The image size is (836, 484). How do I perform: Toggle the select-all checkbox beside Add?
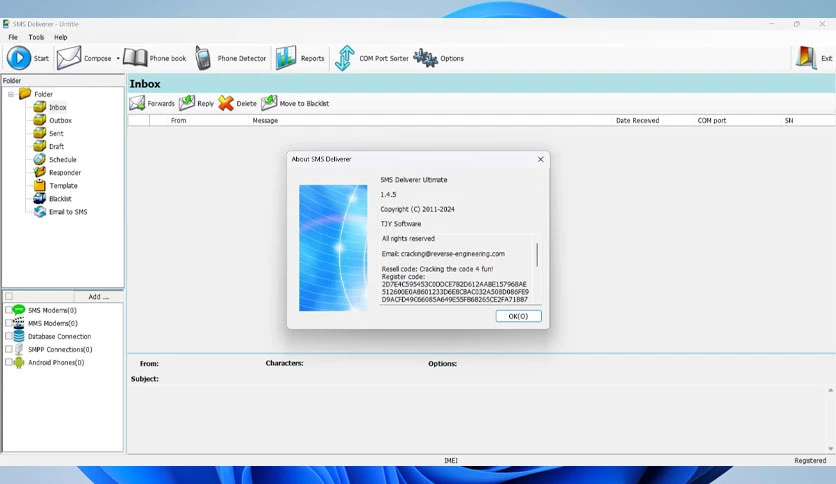point(9,296)
